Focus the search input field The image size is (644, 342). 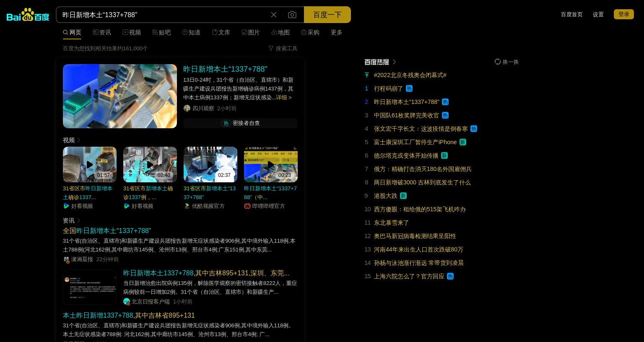pos(164,15)
